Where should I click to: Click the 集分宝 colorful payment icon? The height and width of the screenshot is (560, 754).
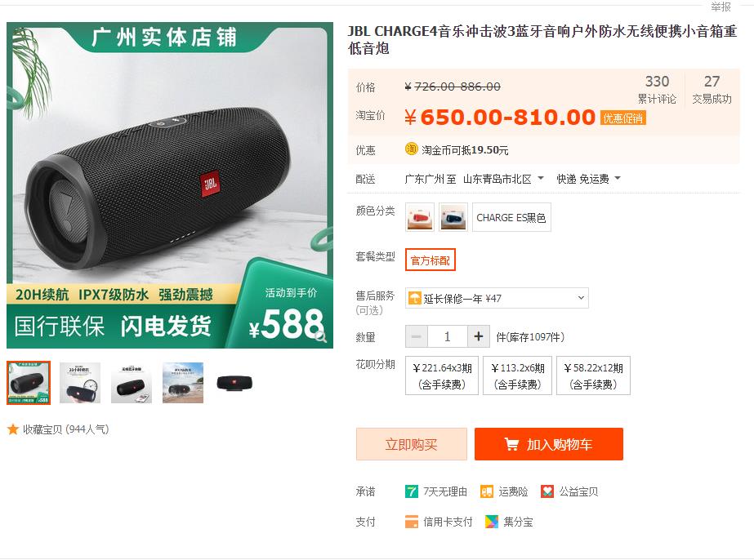pyautogui.click(x=492, y=522)
